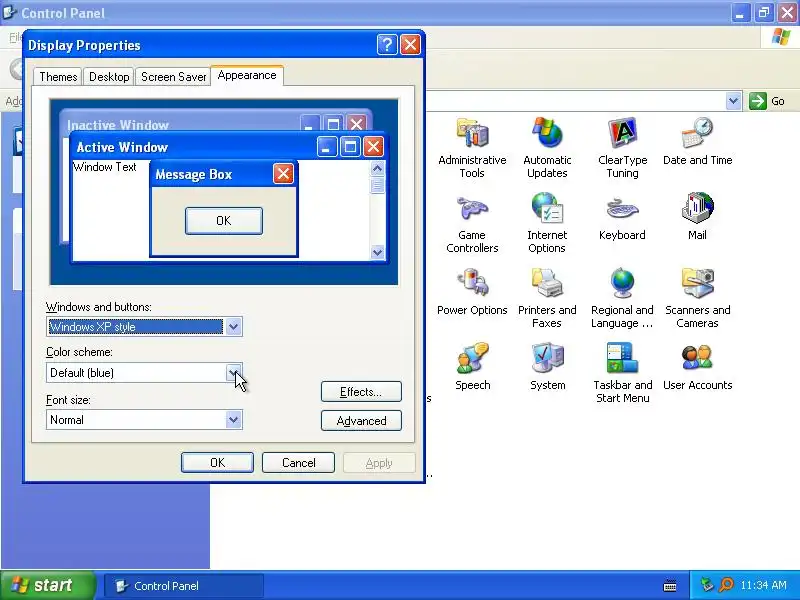This screenshot has height=600, width=800.
Task: Open Printers and Faxes icon
Action: click(547, 283)
